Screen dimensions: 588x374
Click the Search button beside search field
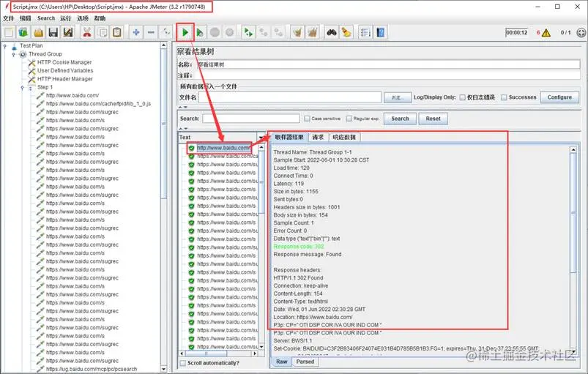[x=400, y=119]
